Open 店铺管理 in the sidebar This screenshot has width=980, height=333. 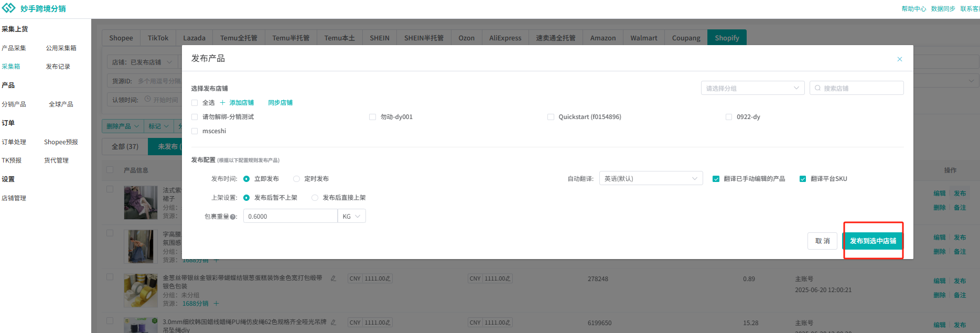[14, 198]
